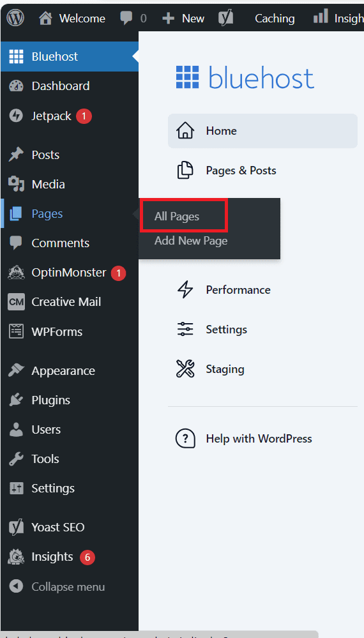Click the Yoast SEO sidebar icon
This screenshot has width=364, height=638.
pyautogui.click(x=16, y=528)
